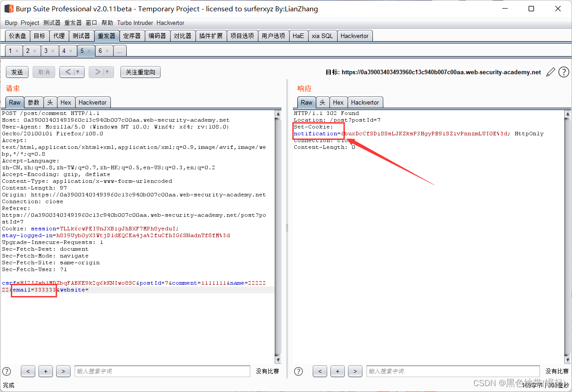Close repeater tab 1 with its x
This screenshot has height=392, width=572.
click(17, 51)
